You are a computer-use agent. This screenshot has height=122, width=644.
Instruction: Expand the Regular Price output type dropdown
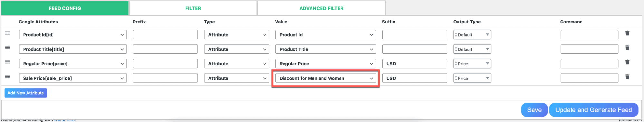472,64
